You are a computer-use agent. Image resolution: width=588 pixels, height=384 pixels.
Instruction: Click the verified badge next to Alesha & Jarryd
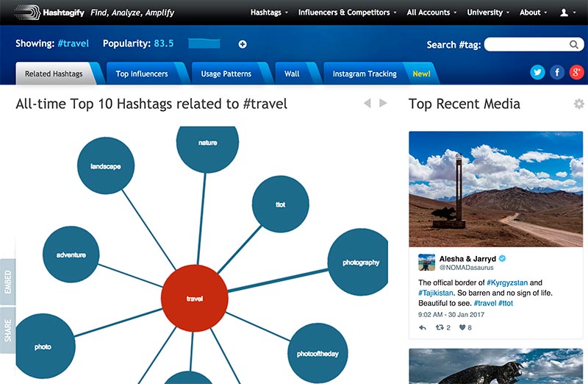click(x=503, y=258)
